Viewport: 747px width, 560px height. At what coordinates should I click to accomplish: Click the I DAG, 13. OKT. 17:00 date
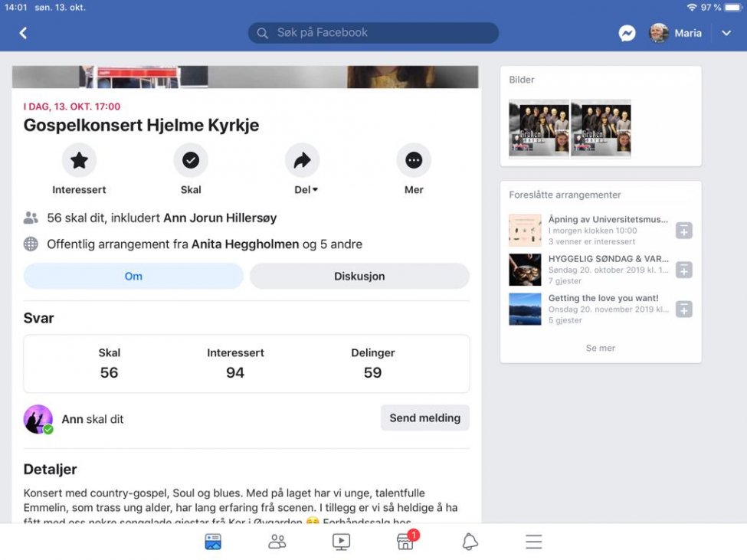tap(72, 106)
